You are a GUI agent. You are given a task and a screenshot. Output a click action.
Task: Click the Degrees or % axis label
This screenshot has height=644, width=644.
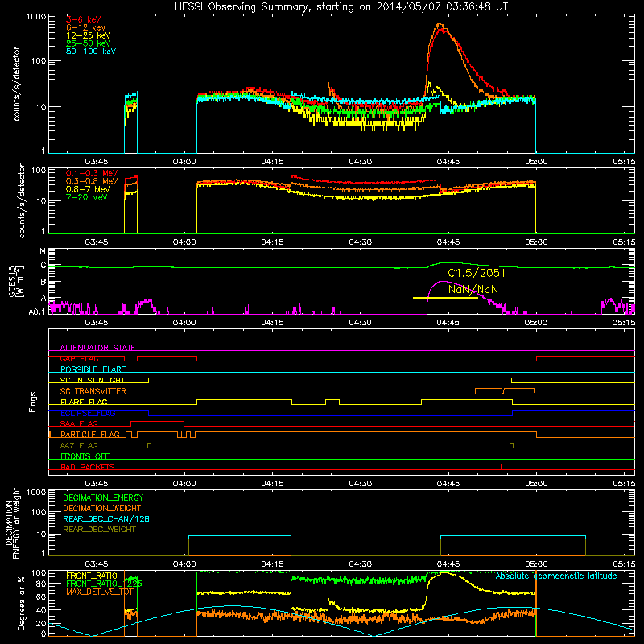coord(21,603)
